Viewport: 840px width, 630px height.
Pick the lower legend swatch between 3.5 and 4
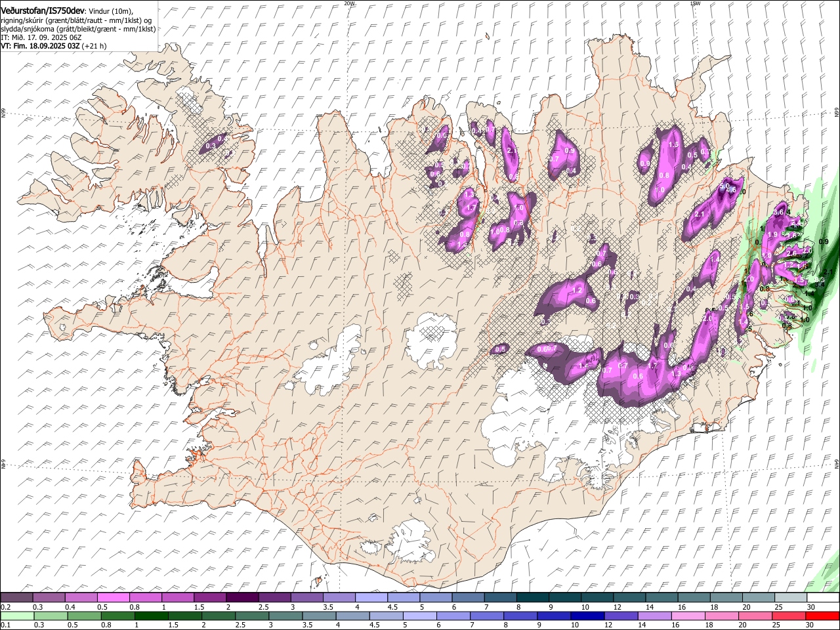click(x=319, y=616)
